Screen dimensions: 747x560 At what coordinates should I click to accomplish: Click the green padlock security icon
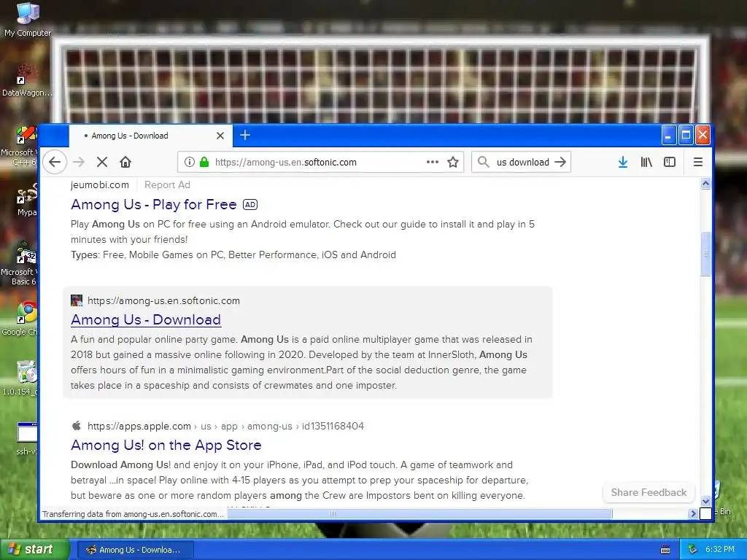[204, 162]
